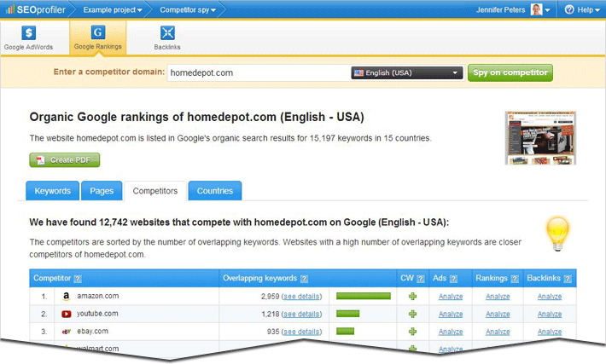Image resolution: width=606 pixels, height=364 pixels.
Task: Click the youtube.com favicon
Action: coord(67,314)
